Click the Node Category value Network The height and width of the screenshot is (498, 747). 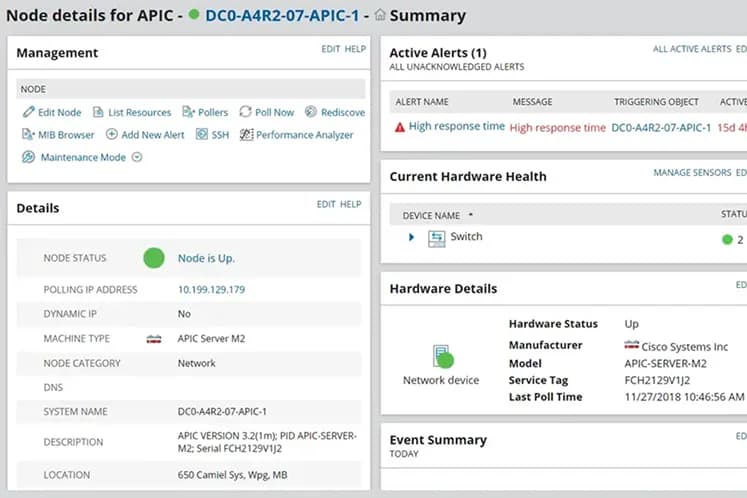coord(197,363)
